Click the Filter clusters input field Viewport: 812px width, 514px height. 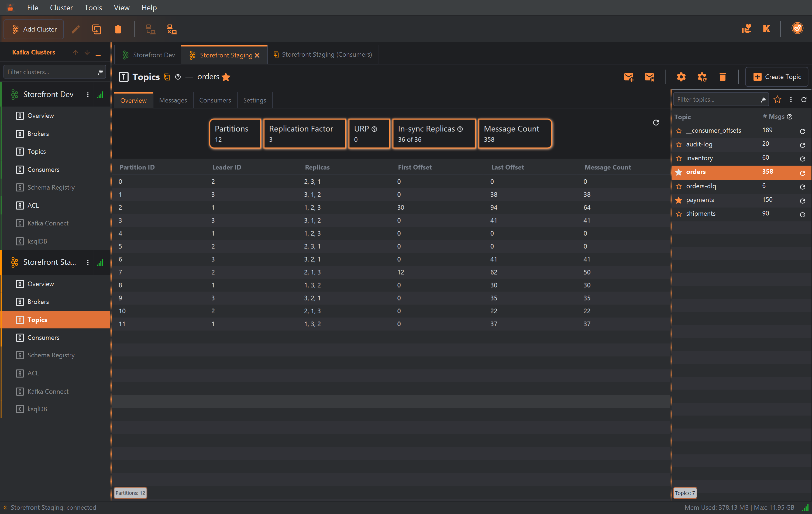(x=55, y=72)
